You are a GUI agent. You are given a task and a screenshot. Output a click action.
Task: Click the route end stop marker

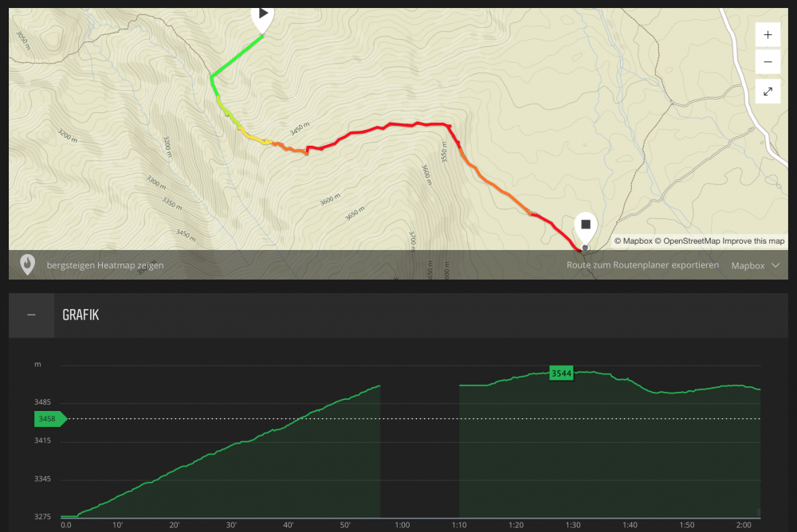(586, 226)
